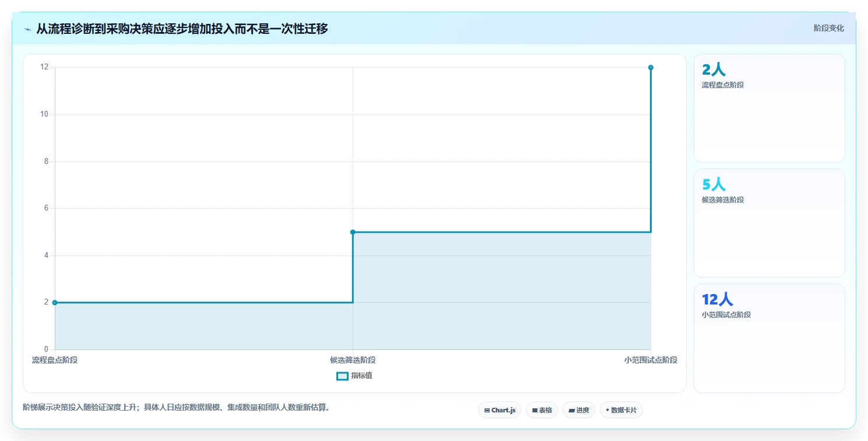Select the 表格 tag pill
The height and width of the screenshot is (441, 868).
tap(542, 410)
